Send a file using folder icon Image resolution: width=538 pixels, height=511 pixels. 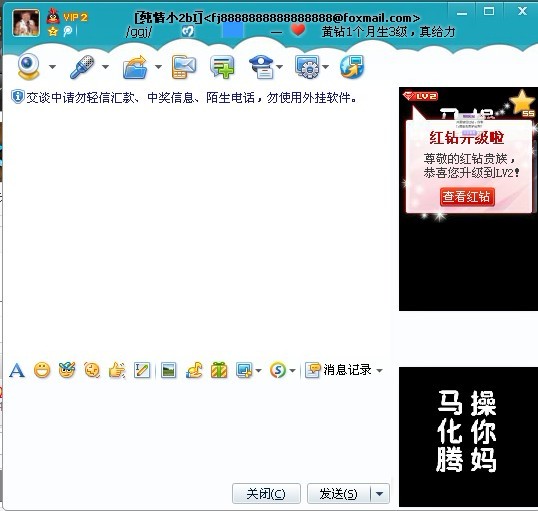[x=135, y=67]
